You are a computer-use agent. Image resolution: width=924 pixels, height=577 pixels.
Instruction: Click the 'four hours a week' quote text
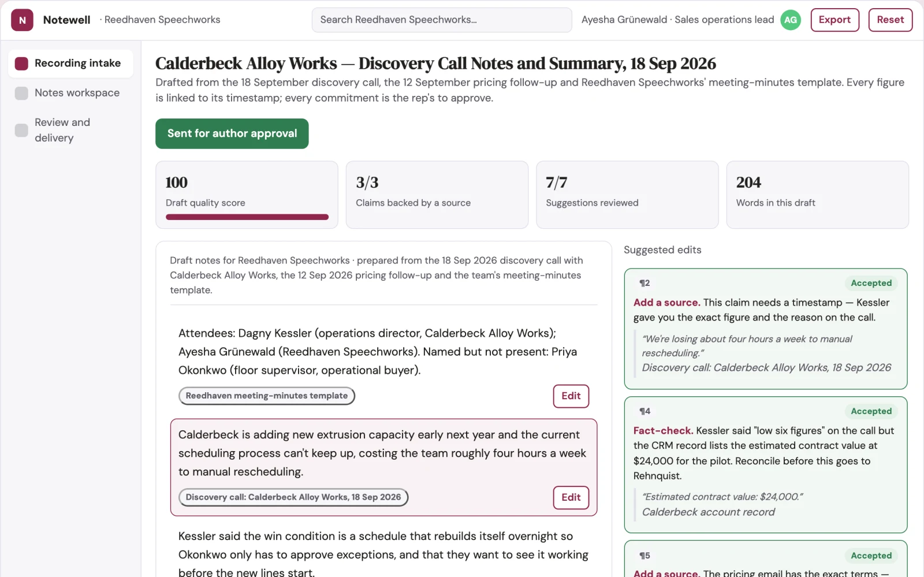tap(747, 346)
